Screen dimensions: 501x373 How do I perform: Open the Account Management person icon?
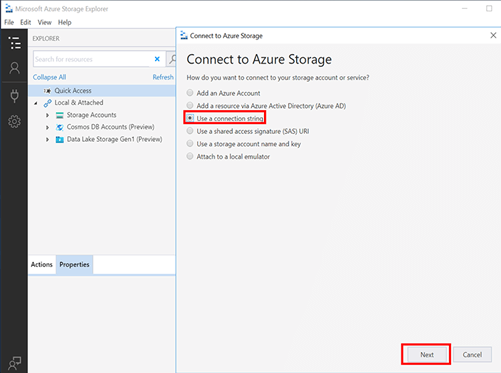click(14, 68)
